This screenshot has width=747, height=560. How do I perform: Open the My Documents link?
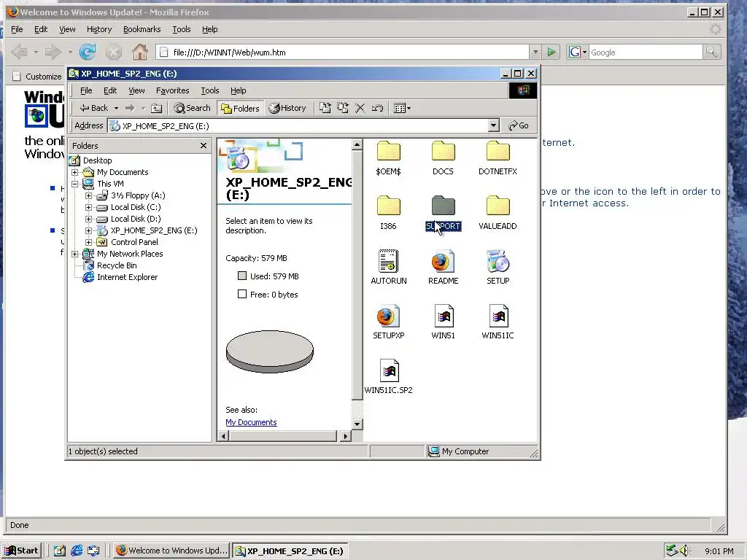251,422
